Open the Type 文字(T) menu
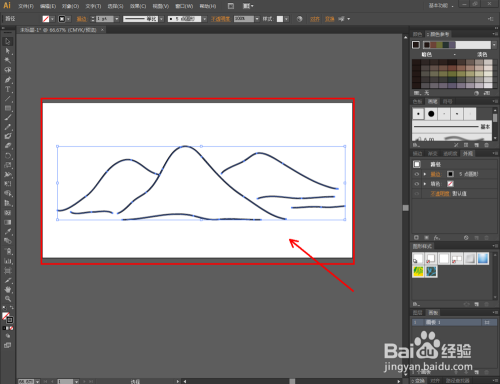The height and width of the screenshot is (384, 500). (93, 6)
